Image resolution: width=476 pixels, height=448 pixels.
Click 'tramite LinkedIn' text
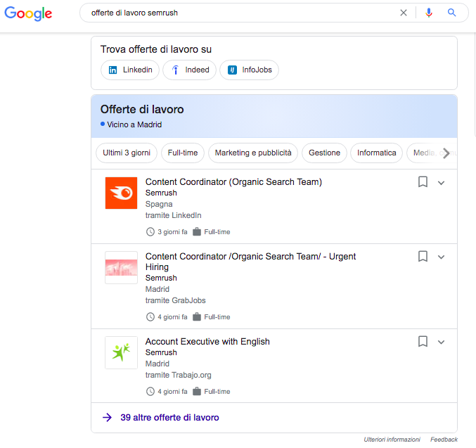coord(174,215)
